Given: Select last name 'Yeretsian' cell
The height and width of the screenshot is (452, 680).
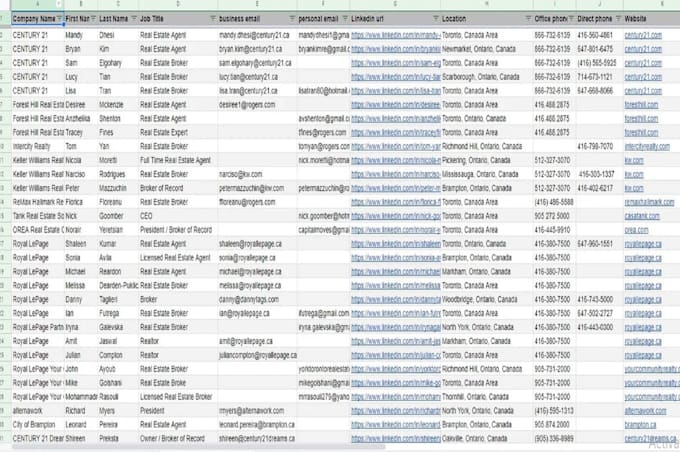Looking at the screenshot, I should [118, 230].
